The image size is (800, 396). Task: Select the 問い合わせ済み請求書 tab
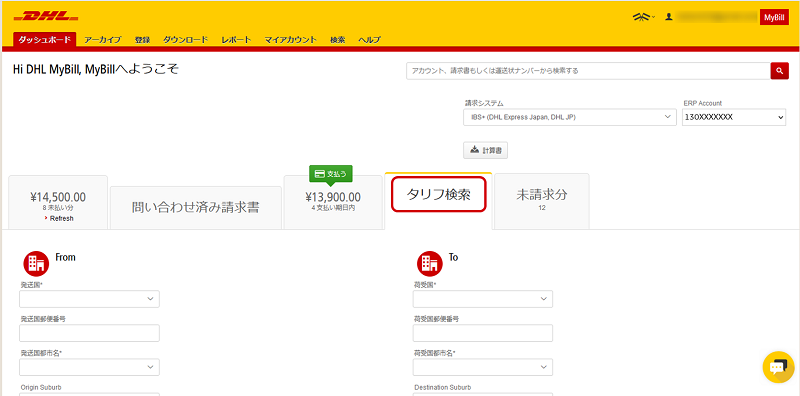196,208
